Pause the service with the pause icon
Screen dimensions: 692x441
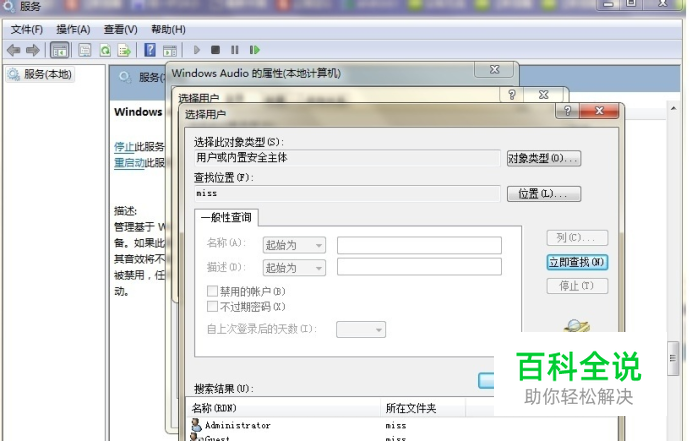tap(235, 50)
